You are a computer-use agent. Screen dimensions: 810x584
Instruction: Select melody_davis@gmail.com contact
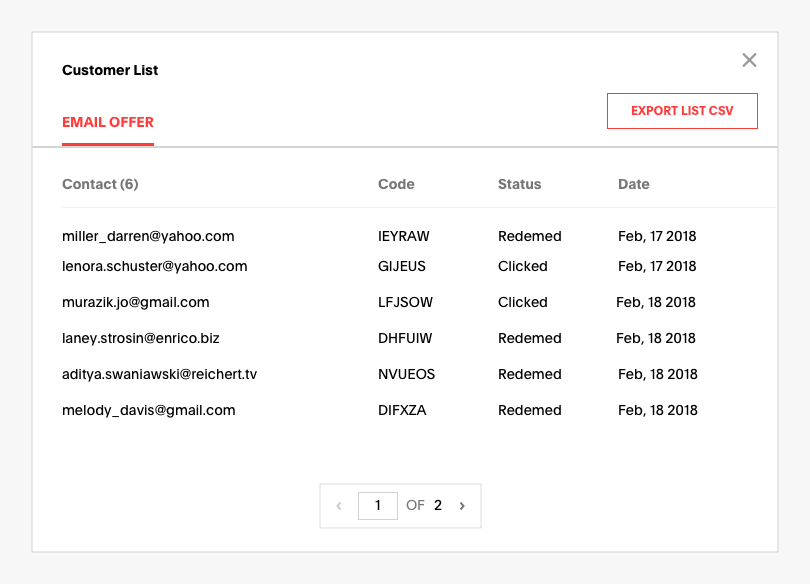[x=149, y=411]
